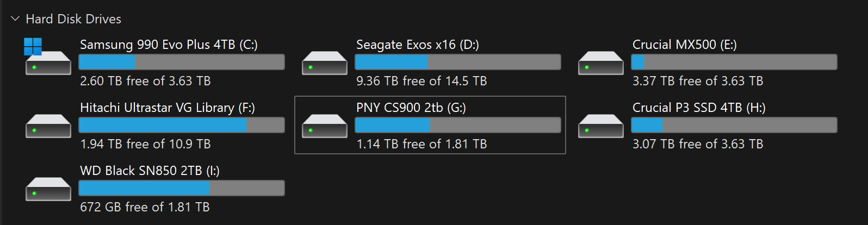
Task: Click the C: drive usage bar
Action: [182, 62]
